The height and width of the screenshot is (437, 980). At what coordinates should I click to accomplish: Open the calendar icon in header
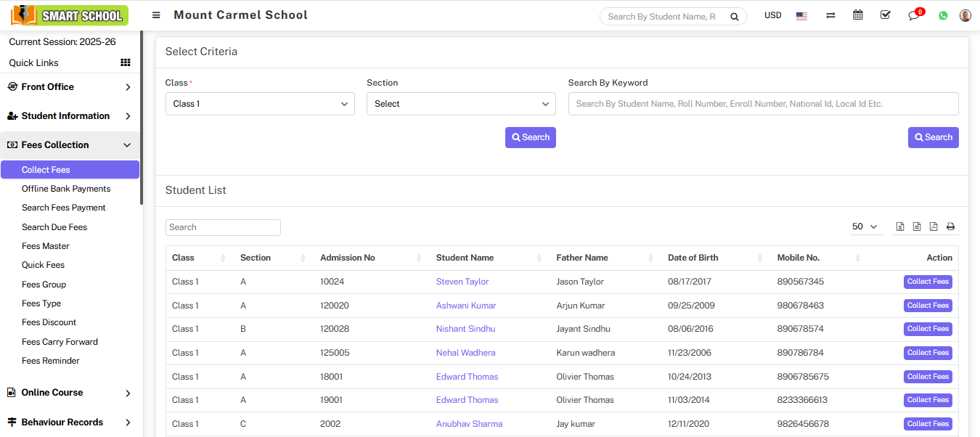pos(858,15)
